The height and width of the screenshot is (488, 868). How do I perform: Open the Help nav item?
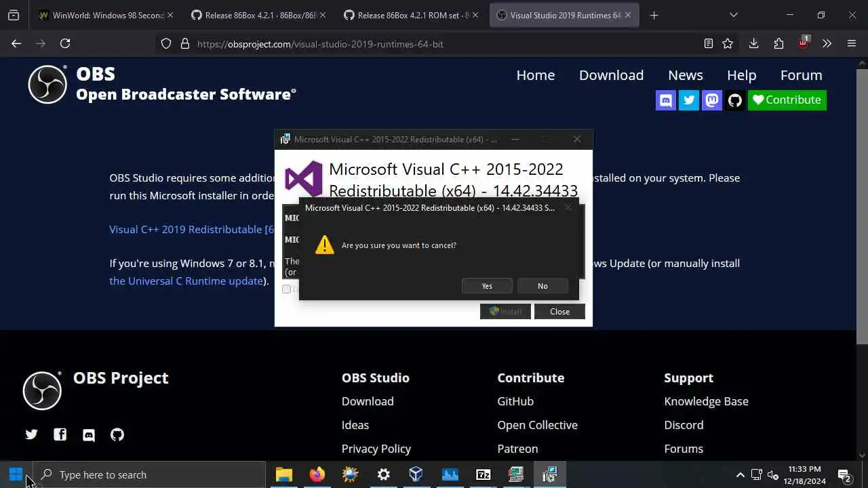pos(741,75)
